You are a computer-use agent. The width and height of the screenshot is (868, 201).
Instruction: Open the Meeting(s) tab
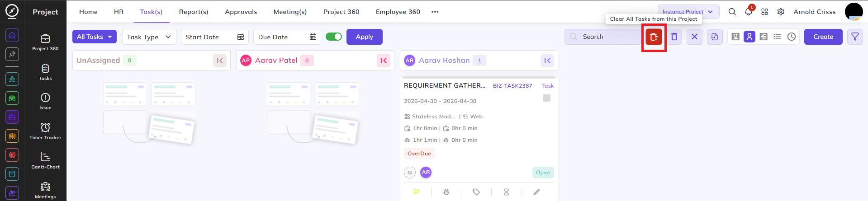pos(290,12)
